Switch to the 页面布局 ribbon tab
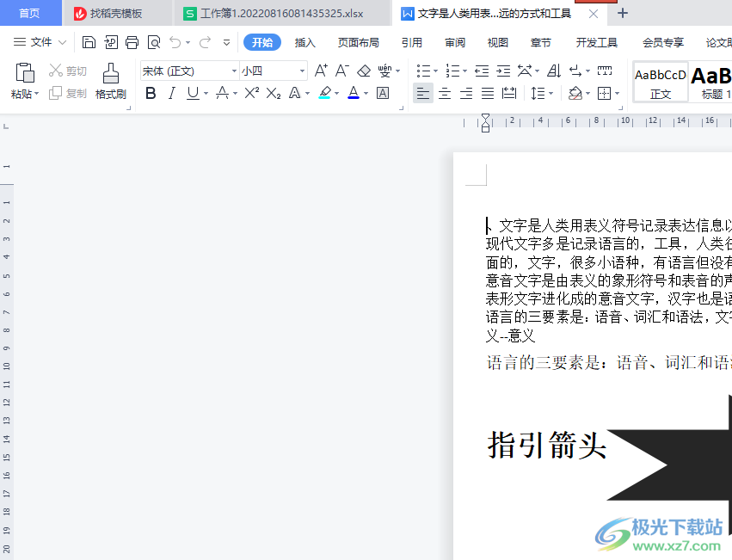Image resolution: width=732 pixels, height=560 pixels. (359, 42)
